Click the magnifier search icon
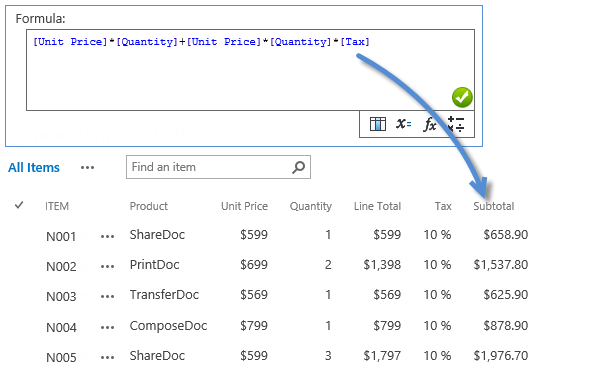The height and width of the screenshot is (376, 597). click(x=298, y=167)
